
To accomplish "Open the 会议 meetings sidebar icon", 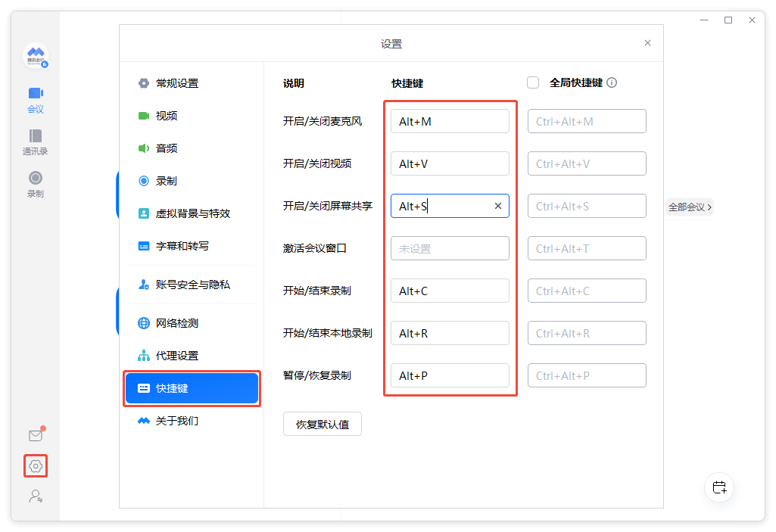I will click(36, 100).
